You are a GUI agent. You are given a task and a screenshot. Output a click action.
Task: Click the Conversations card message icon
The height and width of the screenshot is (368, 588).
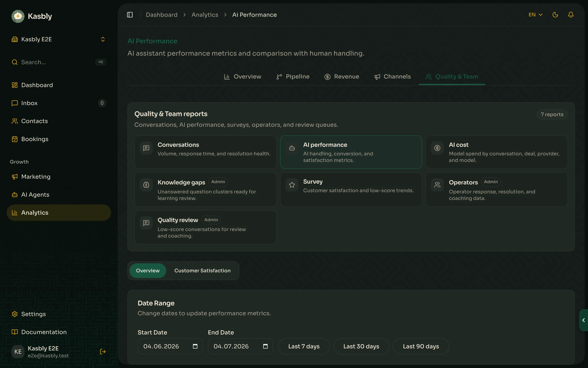[x=146, y=148]
